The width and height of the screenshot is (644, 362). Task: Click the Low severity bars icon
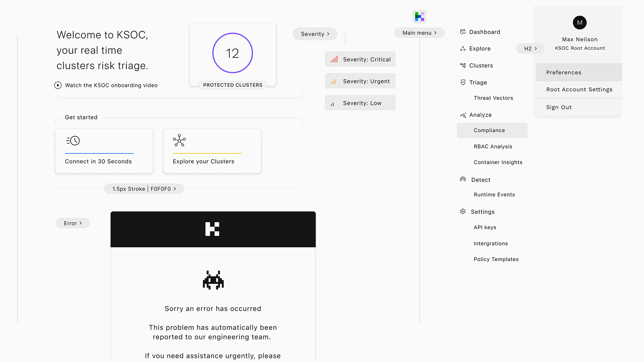click(x=332, y=104)
